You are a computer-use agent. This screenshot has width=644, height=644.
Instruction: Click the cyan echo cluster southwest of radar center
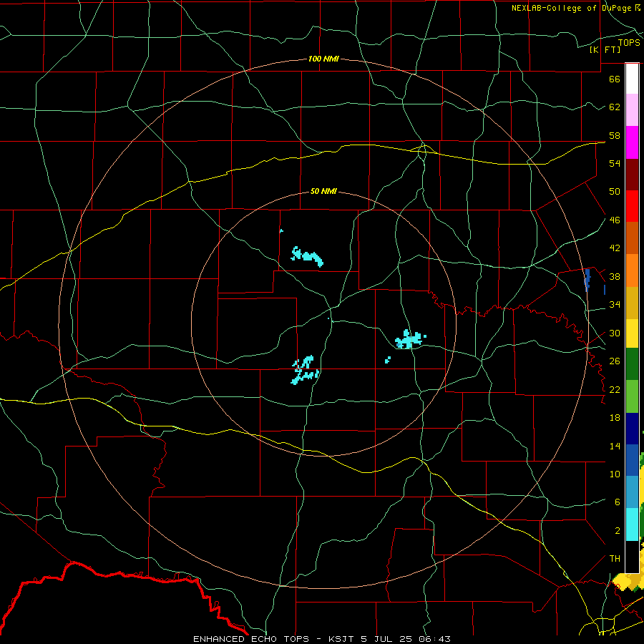[305, 370]
